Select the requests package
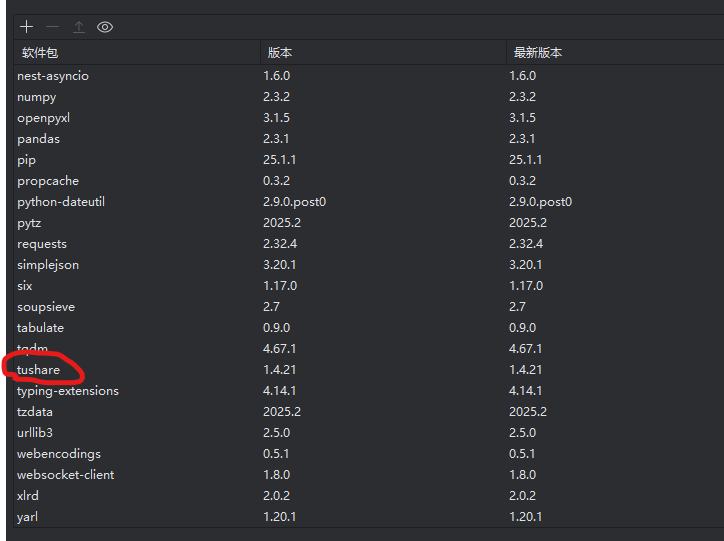 tap(42, 244)
